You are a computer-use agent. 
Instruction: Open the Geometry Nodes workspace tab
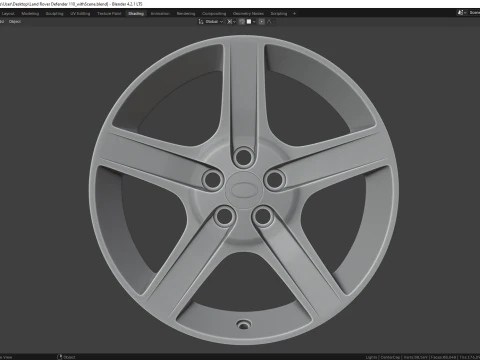[248, 14]
